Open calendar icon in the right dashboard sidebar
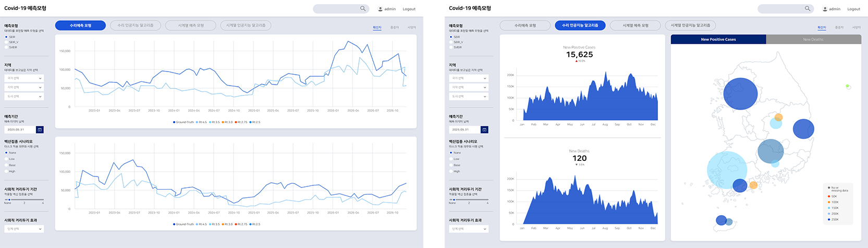The width and height of the screenshot is (868, 248). click(484, 129)
